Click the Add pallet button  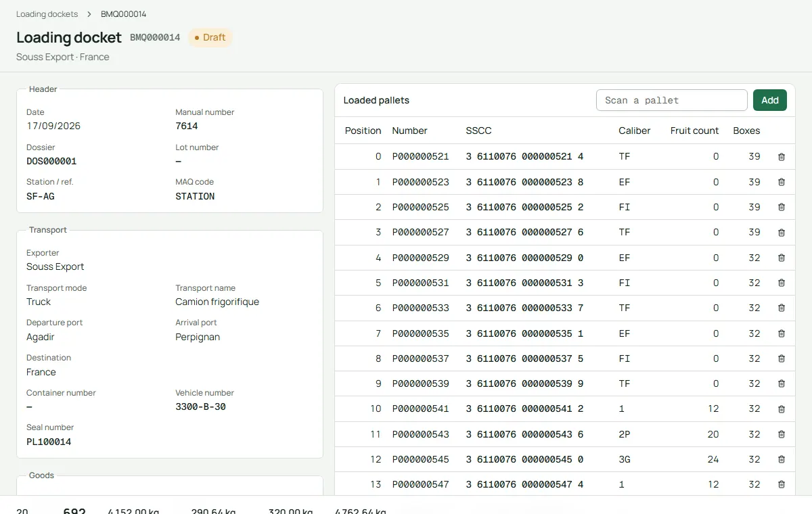[770, 100]
